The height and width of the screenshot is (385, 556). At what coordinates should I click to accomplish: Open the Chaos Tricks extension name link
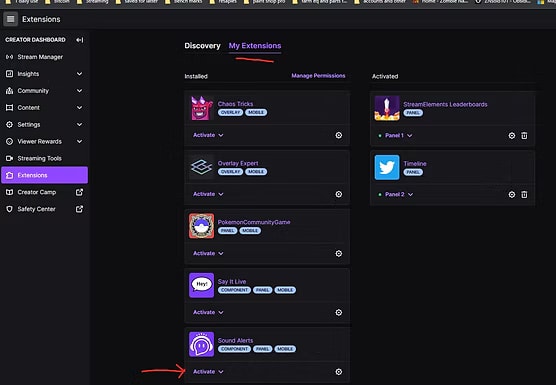pyautogui.click(x=235, y=104)
